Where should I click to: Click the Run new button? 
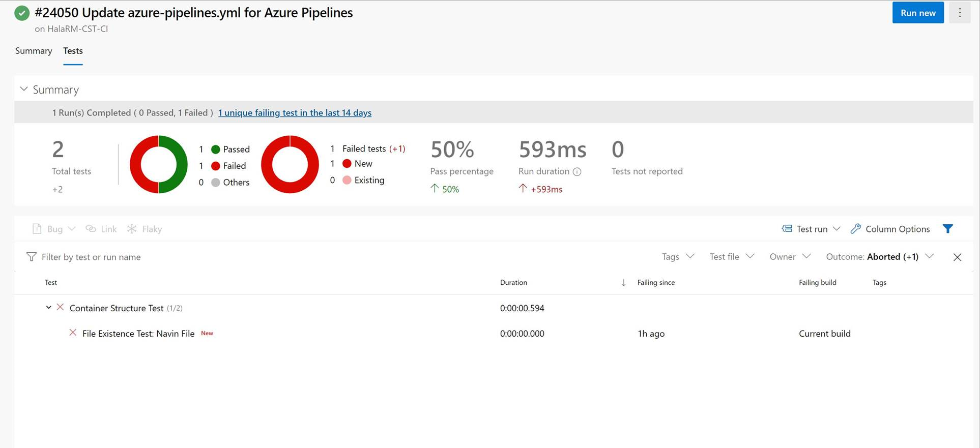point(917,13)
